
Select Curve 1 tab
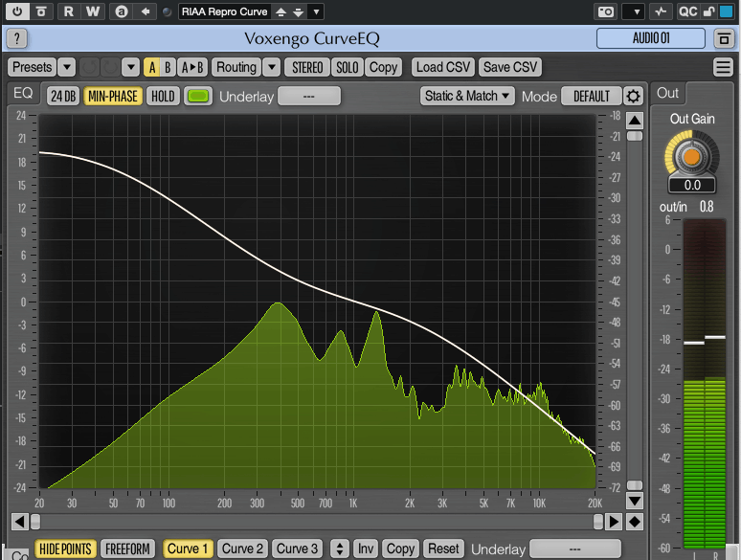point(188,549)
